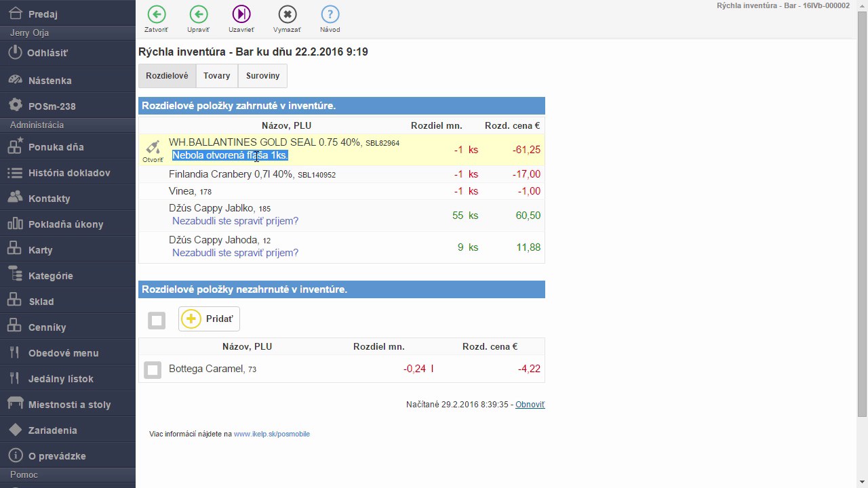The height and width of the screenshot is (488, 868).
Task: Click the O prevádzke info icon
Action: click(x=15, y=455)
